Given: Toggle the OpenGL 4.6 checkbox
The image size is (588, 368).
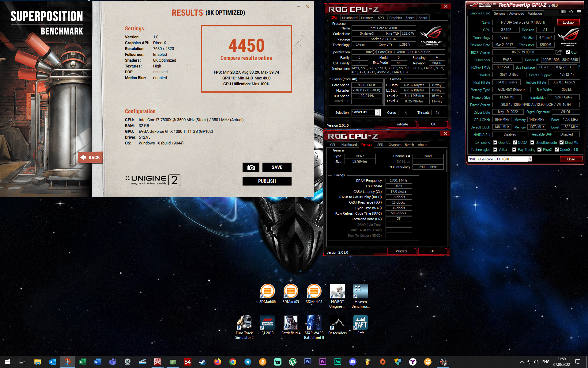Looking at the screenshot, I should point(557,150).
